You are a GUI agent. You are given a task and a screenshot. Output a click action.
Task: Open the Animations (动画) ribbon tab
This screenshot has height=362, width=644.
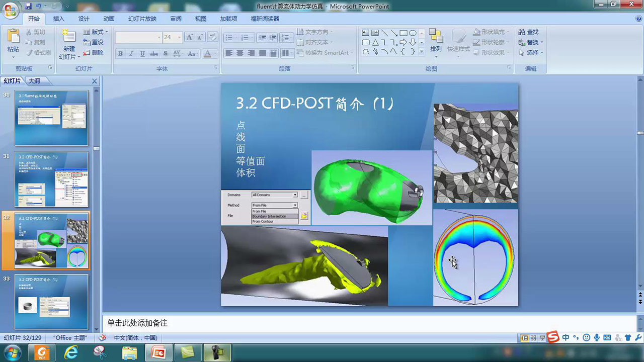(x=109, y=19)
